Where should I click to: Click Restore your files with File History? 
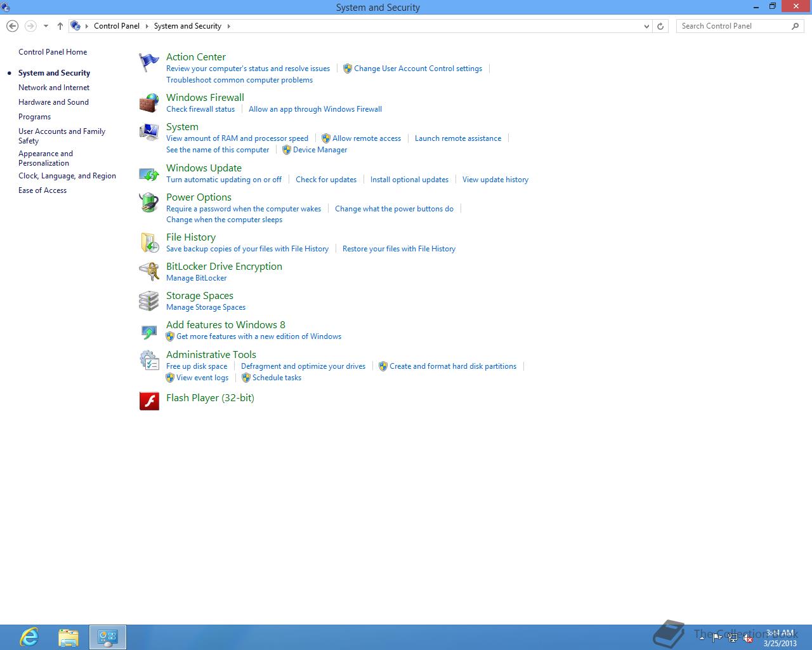pyautogui.click(x=399, y=249)
